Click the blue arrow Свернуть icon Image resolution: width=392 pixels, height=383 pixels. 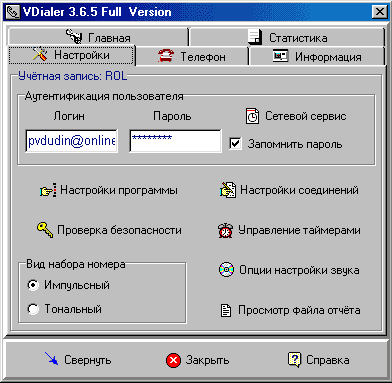pyautogui.click(x=51, y=359)
